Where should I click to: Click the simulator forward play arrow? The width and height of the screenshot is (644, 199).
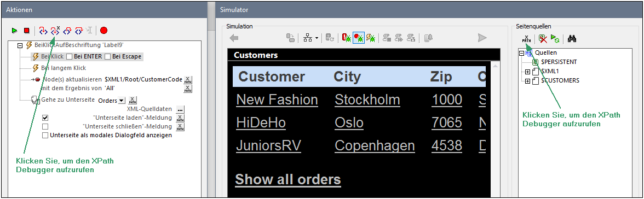(482, 38)
